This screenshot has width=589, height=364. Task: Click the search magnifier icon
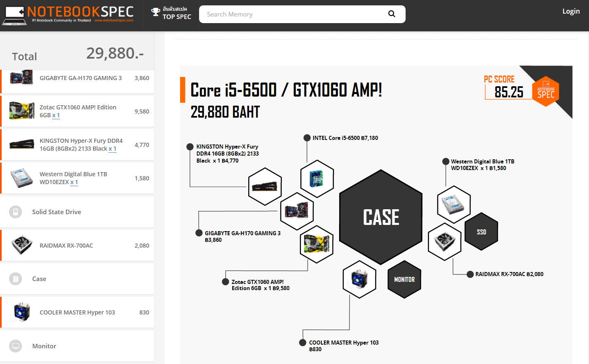coord(392,14)
